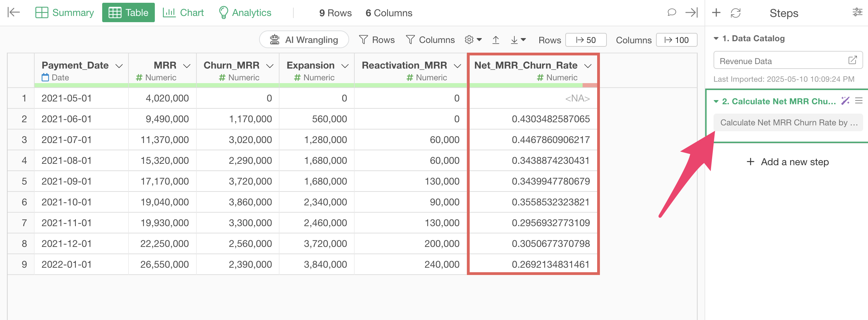The image size is (868, 320).
Task: Open the Net_MRR_Churn_Rate column dropdown
Action: tap(588, 66)
